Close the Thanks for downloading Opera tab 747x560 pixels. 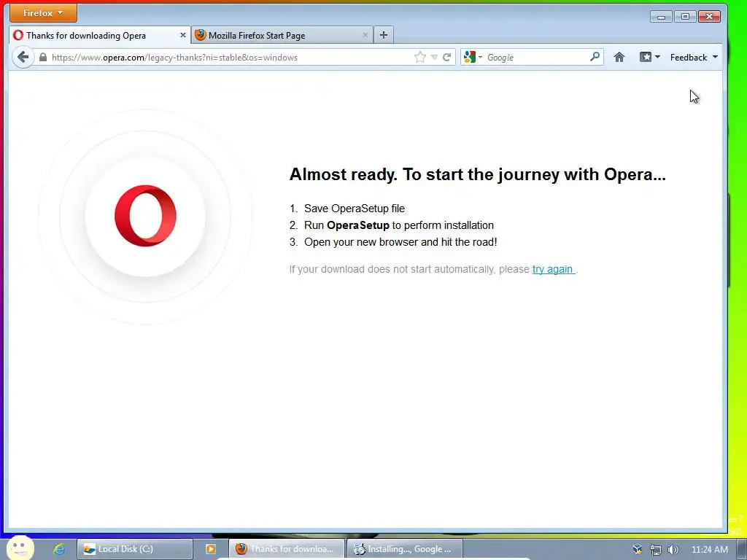(x=182, y=35)
